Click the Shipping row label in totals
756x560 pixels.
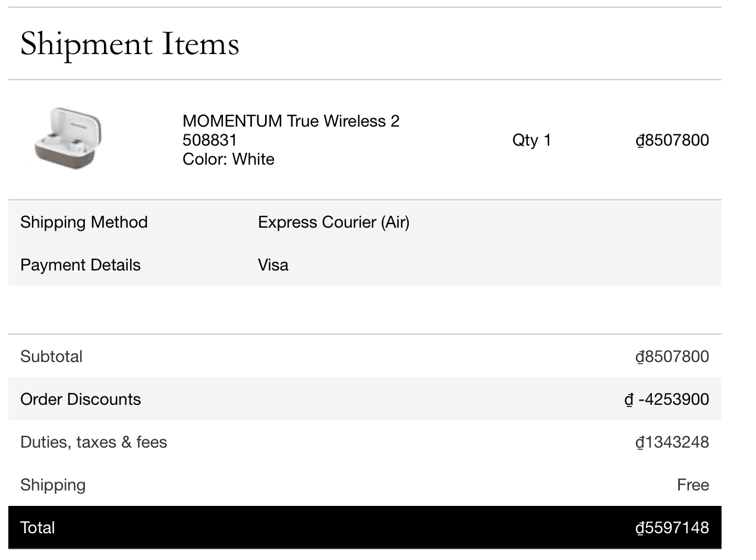click(x=53, y=485)
